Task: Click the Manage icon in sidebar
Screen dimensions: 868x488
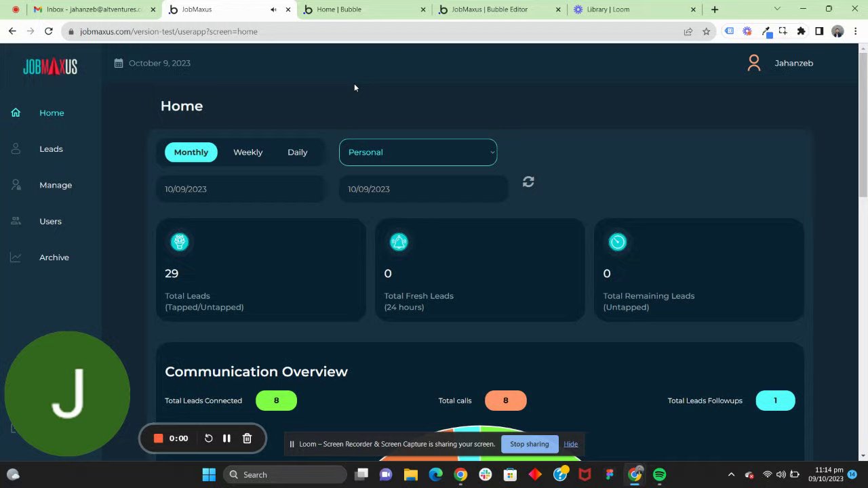Action: click(x=16, y=185)
